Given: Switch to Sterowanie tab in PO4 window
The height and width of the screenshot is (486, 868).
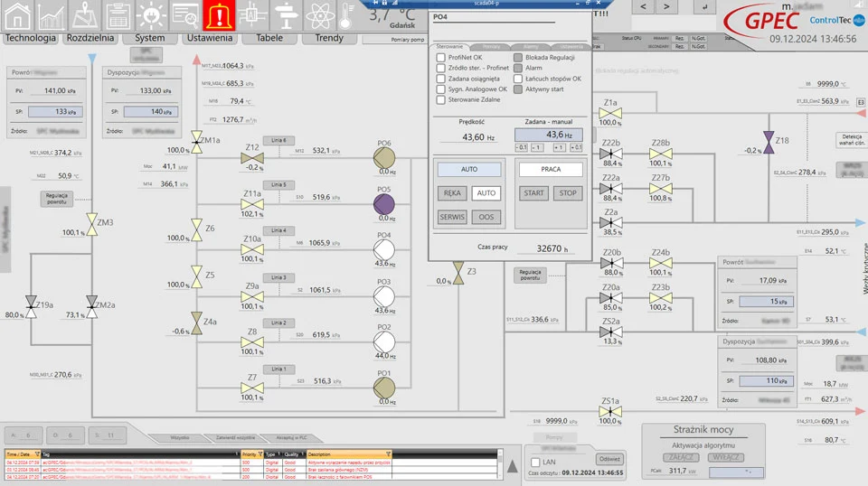Looking at the screenshot, I should click(x=449, y=47).
